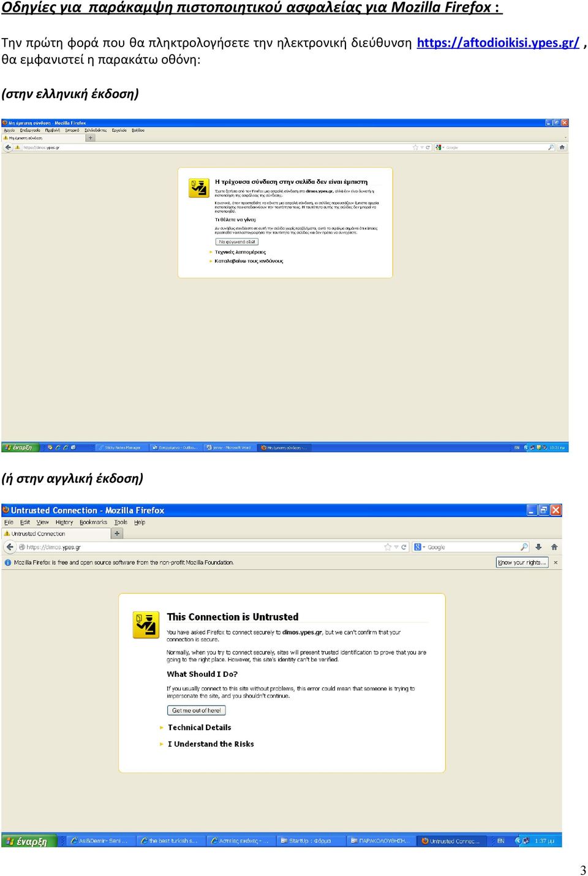Open Help menu in English Firefox

coord(140,523)
